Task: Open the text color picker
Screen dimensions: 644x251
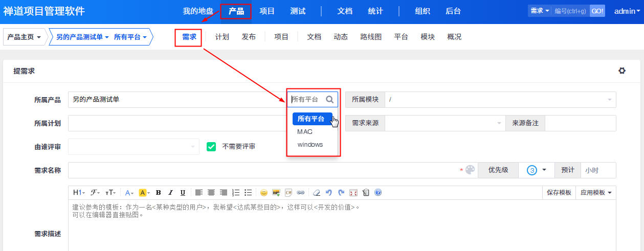Action: coord(129,193)
